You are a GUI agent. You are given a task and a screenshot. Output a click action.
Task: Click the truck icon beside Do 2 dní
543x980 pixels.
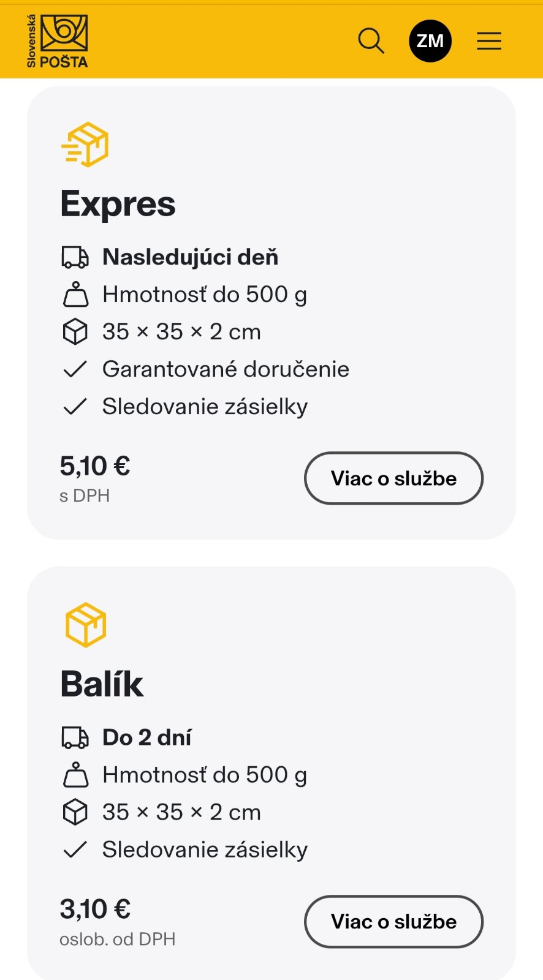point(75,737)
